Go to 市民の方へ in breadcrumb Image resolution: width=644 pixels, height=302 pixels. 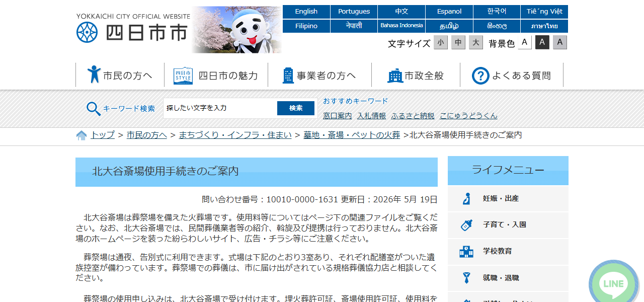[147, 135]
